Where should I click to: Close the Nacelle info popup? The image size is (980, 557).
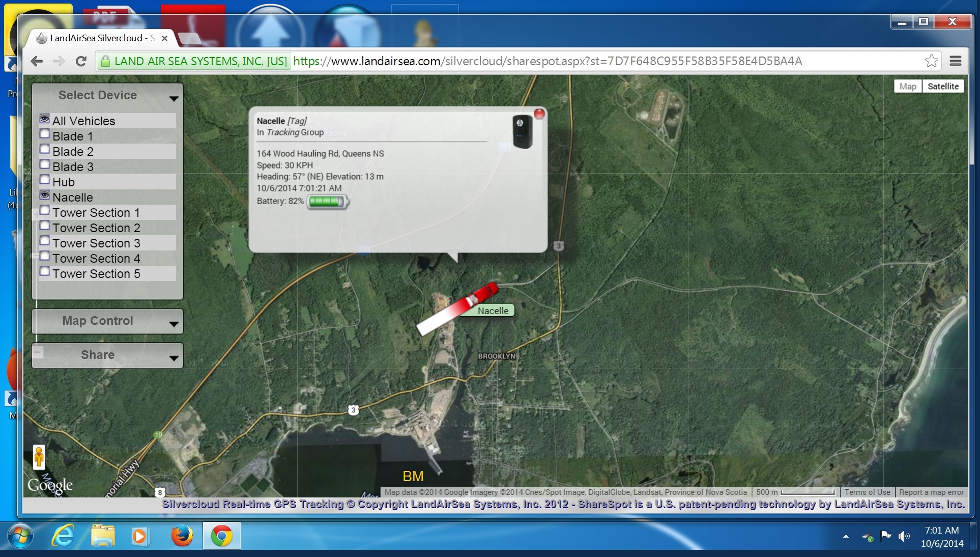click(x=539, y=114)
